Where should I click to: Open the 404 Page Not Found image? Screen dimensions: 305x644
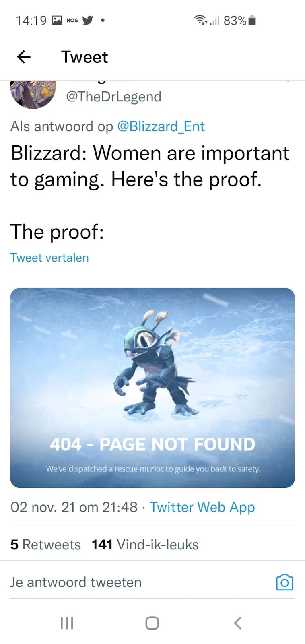152,388
